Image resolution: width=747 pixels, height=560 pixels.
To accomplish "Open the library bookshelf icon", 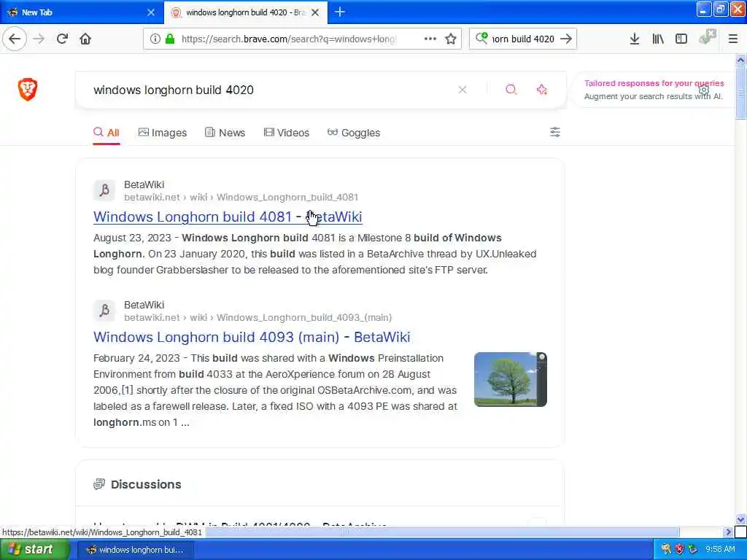I will click(658, 39).
